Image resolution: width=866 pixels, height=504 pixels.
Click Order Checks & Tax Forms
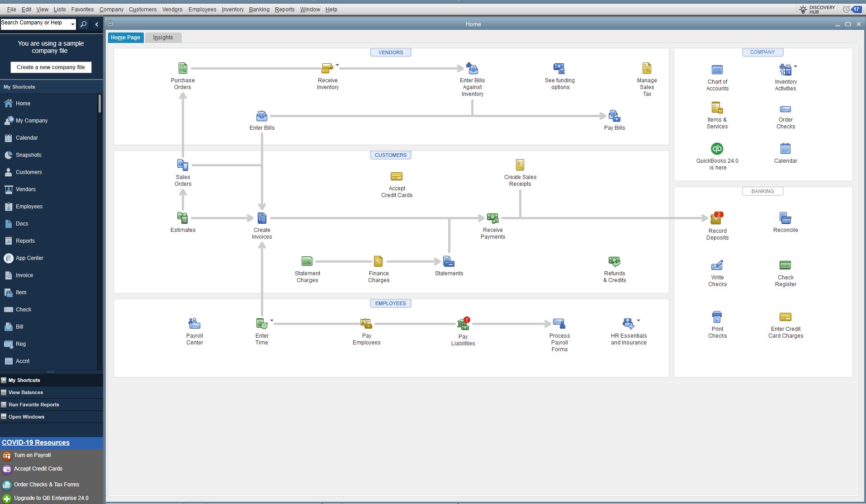click(47, 485)
